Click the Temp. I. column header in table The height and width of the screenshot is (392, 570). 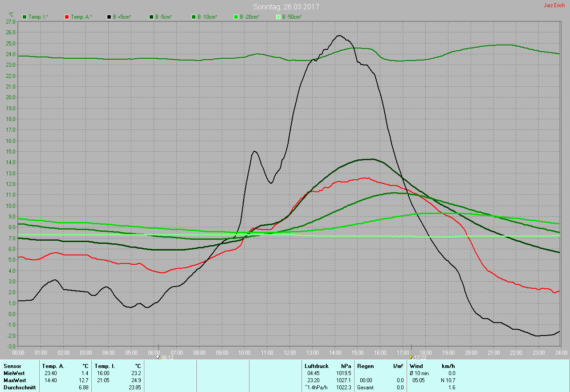105,366
